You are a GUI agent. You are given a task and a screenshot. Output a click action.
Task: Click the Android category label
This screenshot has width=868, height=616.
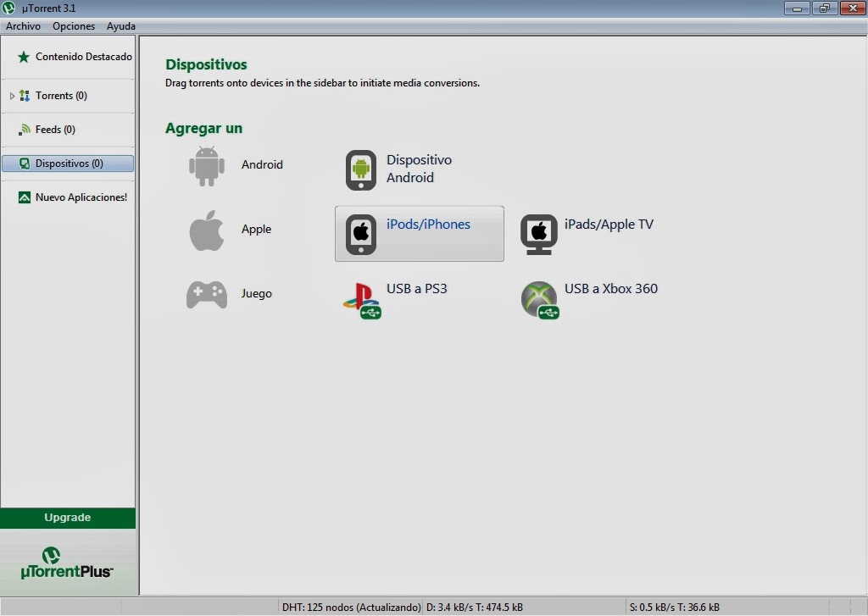tap(262, 164)
